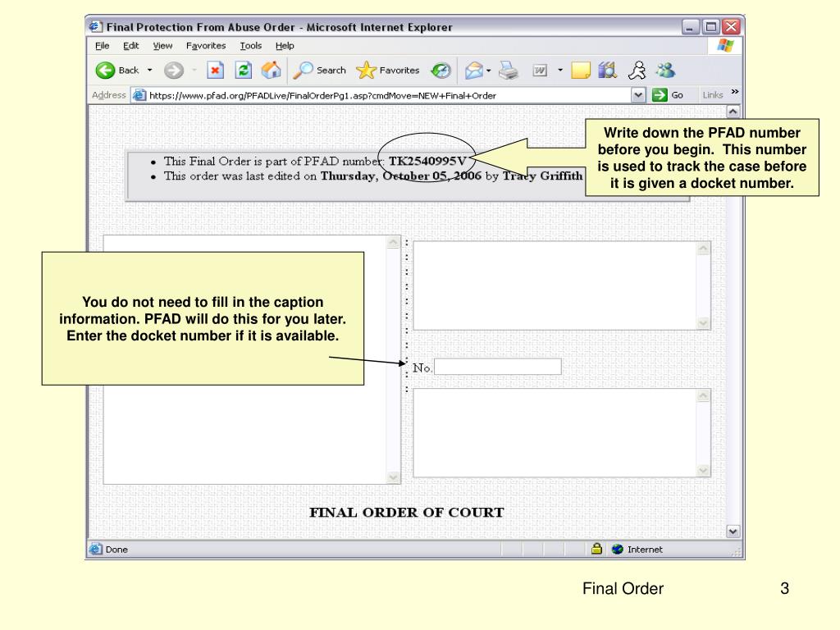This screenshot has height=630, width=840.
Task: Open the Search pane in toolbar
Action: [x=320, y=71]
